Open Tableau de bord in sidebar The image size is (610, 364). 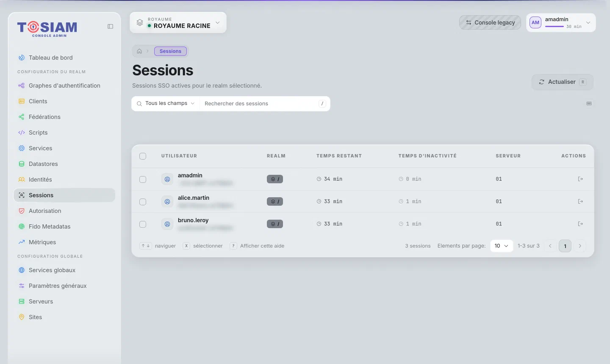coord(64,58)
